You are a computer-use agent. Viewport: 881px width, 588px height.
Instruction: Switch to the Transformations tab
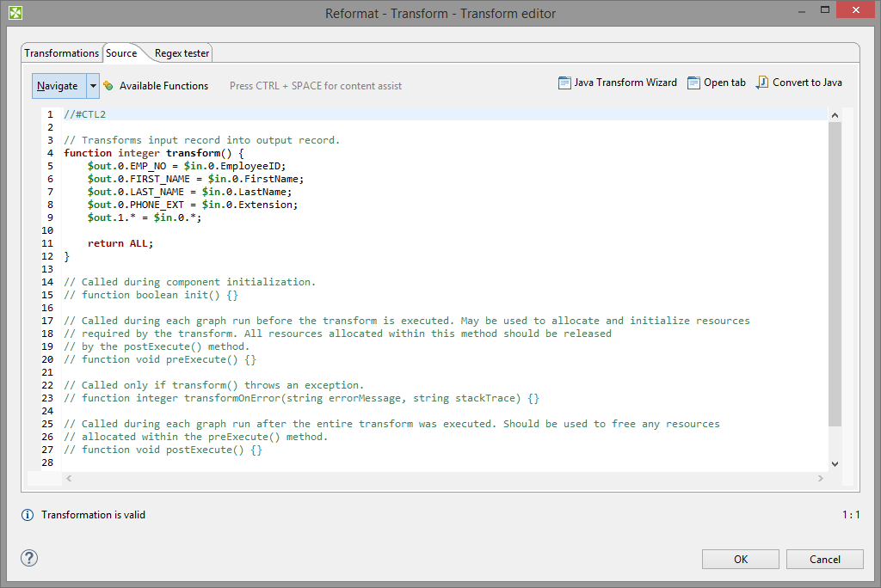[62, 53]
